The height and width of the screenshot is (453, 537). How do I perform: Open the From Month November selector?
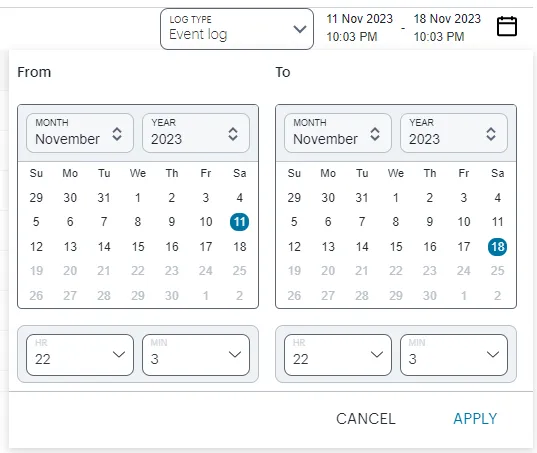click(80, 133)
